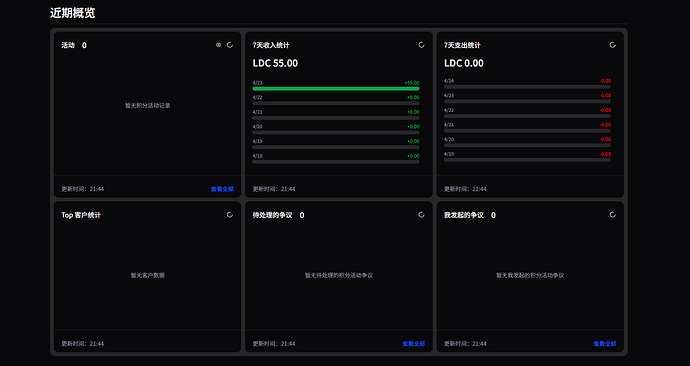Click the LDC 0.00 expense total
The height and width of the screenshot is (366, 690).
[464, 63]
